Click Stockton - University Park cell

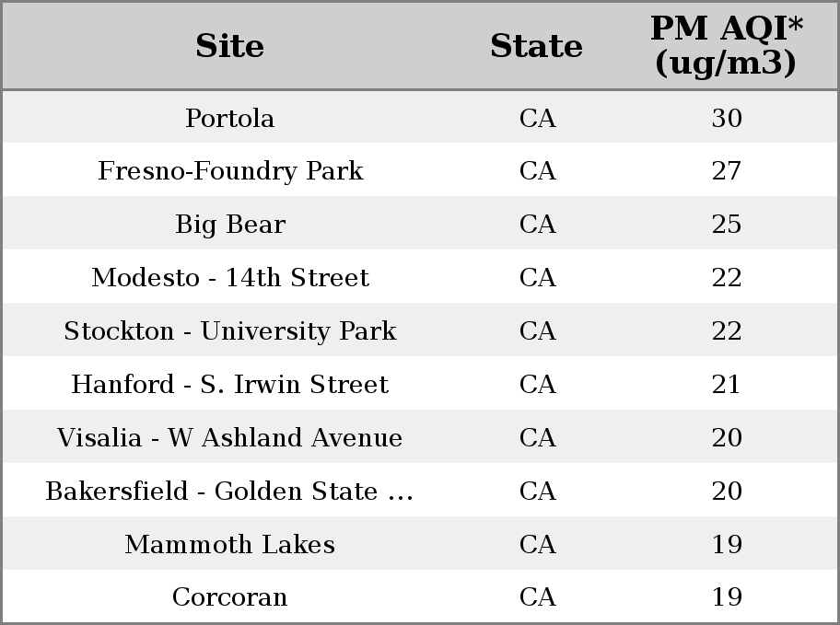pyautogui.click(x=230, y=331)
